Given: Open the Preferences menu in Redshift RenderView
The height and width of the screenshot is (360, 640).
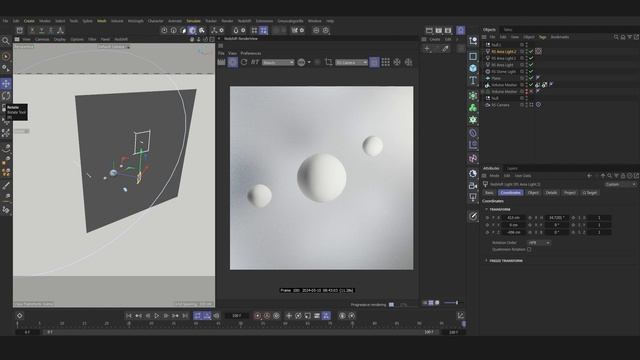Looking at the screenshot, I should pos(251,53).
